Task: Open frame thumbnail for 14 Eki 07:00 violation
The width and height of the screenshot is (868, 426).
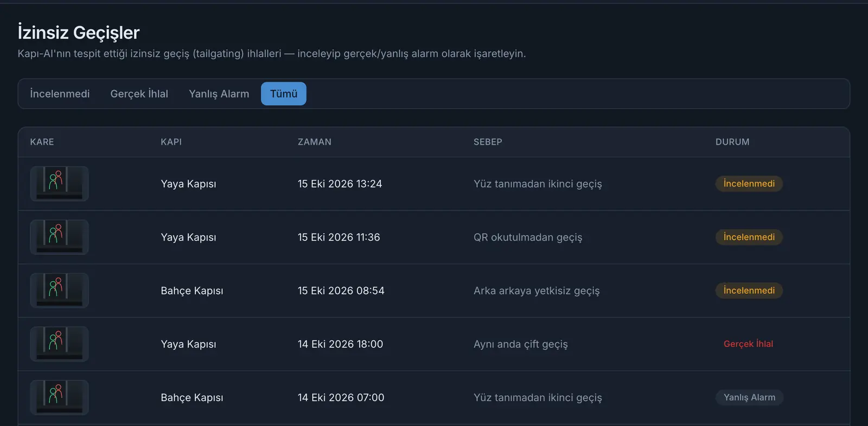Action: 59,397
